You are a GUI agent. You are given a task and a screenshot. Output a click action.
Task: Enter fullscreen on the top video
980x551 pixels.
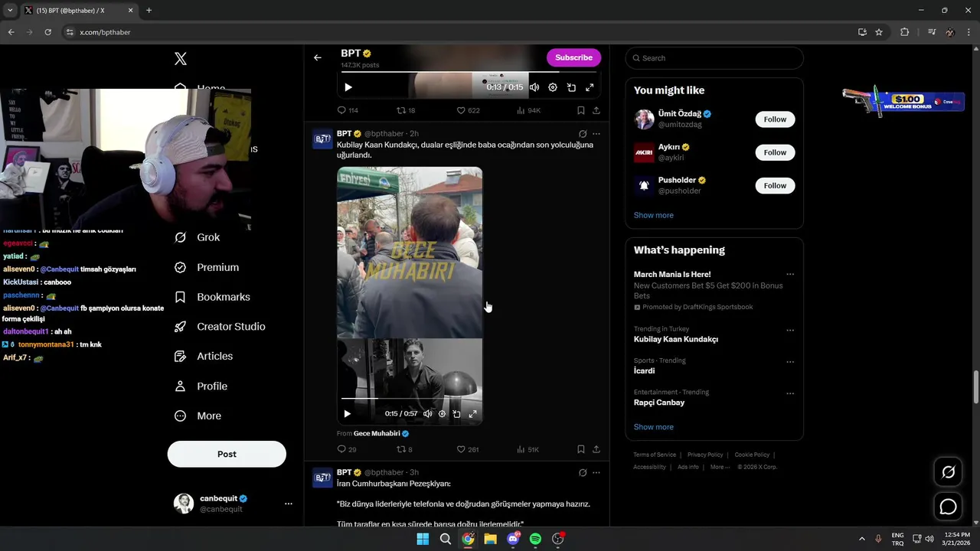pyautogui.click(x=590, y=87)
